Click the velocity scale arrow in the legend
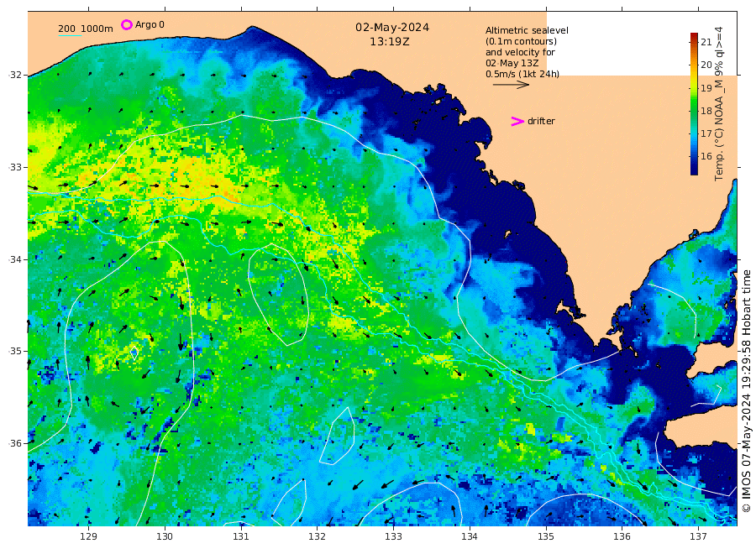 click(511, 84)
